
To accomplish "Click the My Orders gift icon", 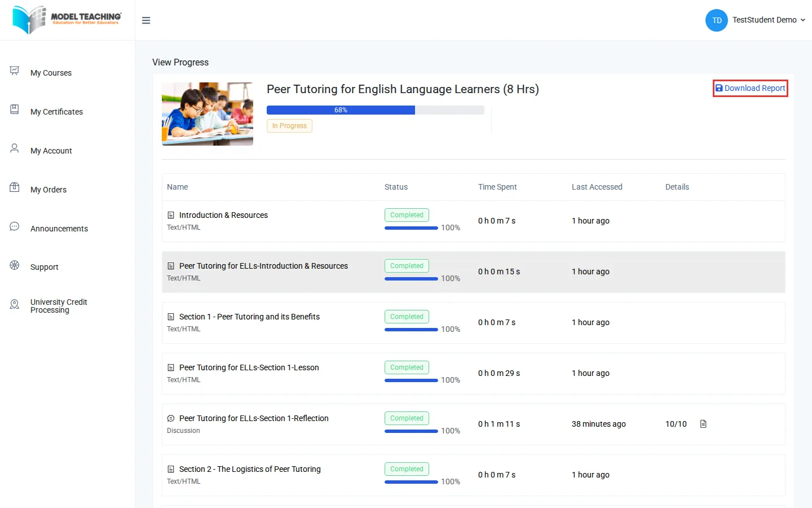I will click(x=15, y=187).
